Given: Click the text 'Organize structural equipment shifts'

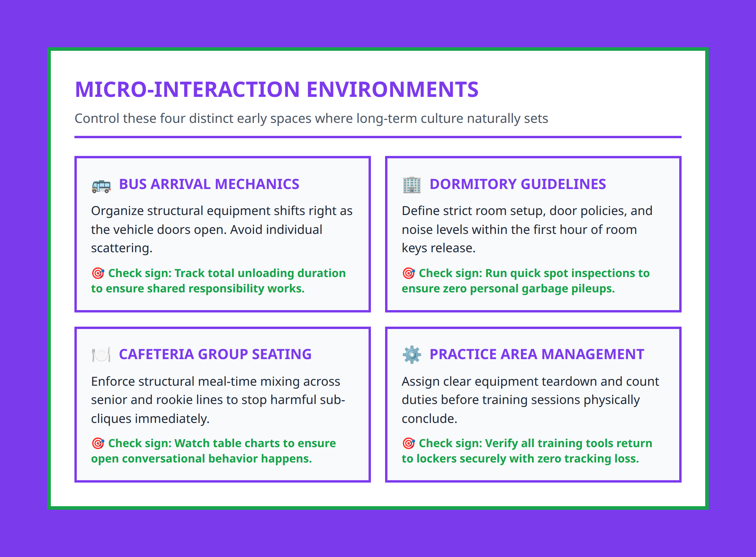Looking at the screenshot, I should (198, 211).
